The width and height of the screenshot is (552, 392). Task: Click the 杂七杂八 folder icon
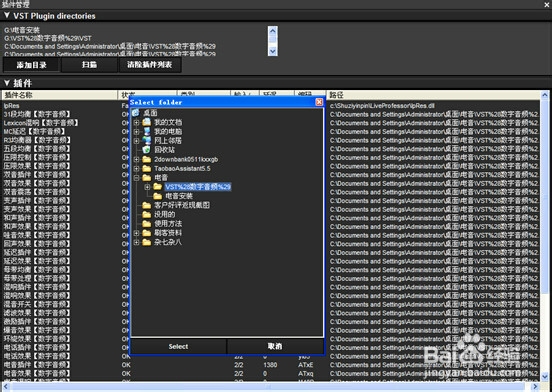pos(146,242)
